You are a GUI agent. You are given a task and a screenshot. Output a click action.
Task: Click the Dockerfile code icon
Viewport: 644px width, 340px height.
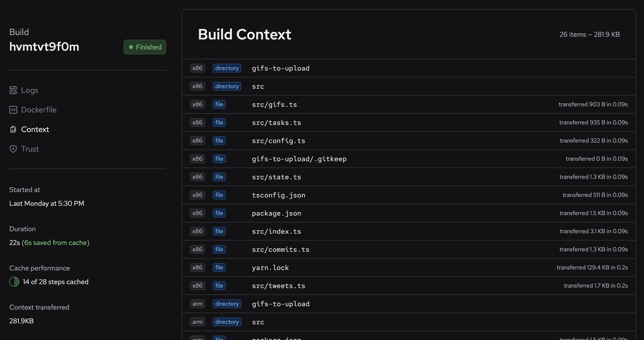(x=13, y=110)
